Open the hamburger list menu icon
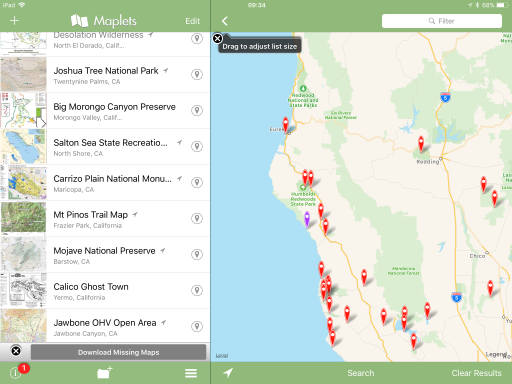 (191, 373)
